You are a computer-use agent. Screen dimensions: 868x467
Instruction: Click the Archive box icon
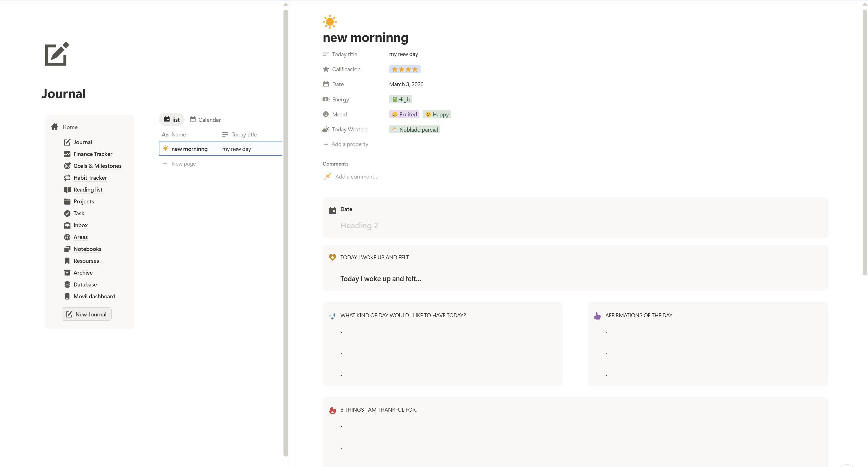(x=67, y=272)
